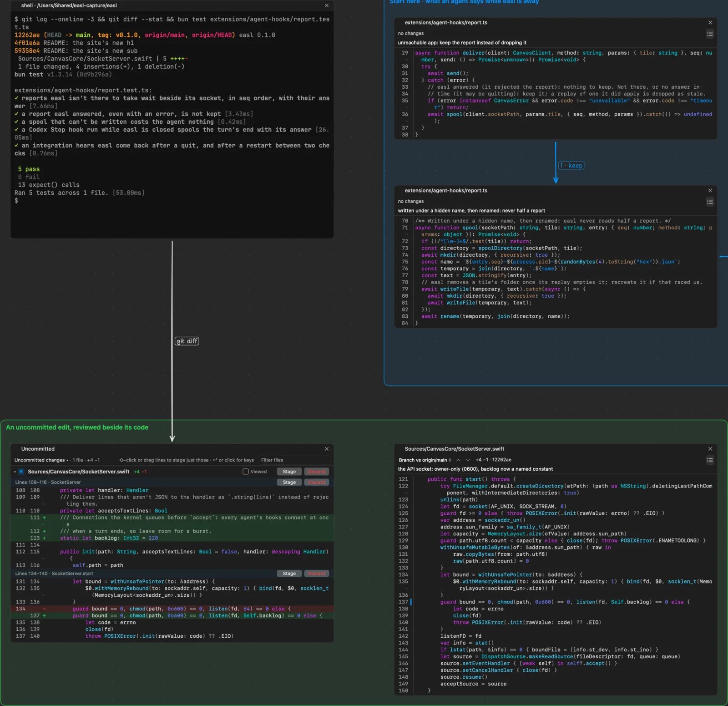The height and width of the screenshot is (706, 728).
Task: Click hunk header 'Lines 134–140 · SocketServer.start'
Action: (x=54, y=574)
